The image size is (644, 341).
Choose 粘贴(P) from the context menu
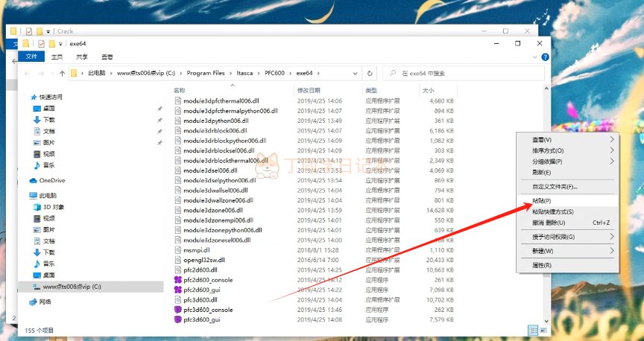542,201
